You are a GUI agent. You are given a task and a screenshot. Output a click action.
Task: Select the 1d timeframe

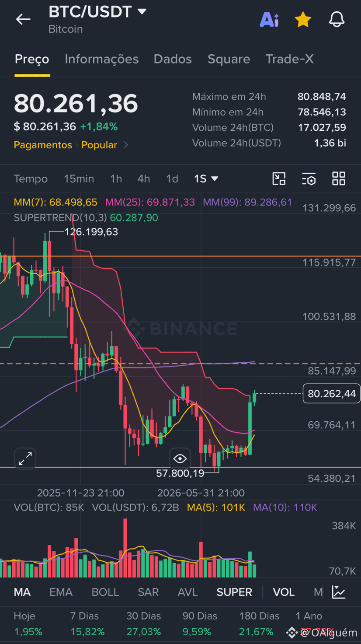tap(172, 178)
